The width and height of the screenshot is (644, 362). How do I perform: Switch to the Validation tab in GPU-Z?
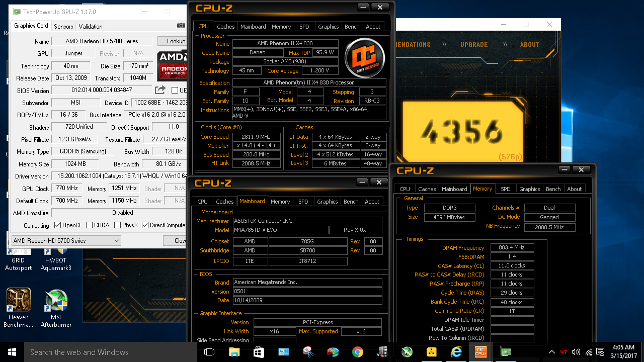tap(91, 27)
